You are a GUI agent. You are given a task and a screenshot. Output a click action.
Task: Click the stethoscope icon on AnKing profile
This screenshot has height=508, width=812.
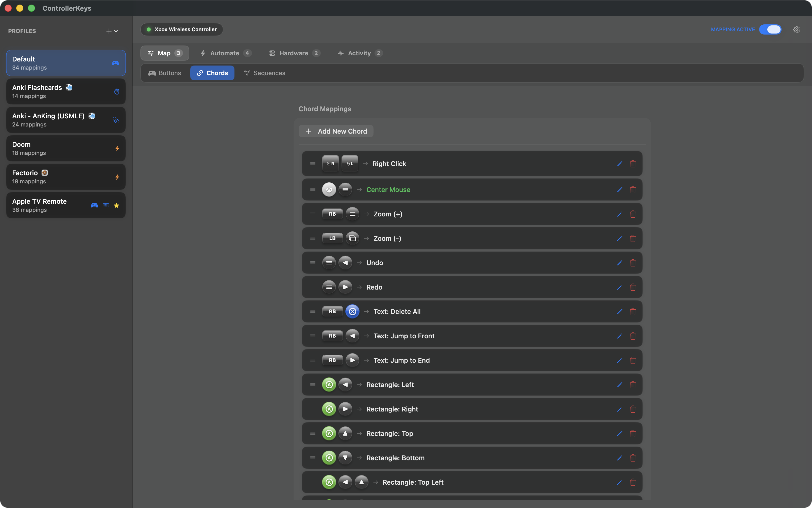point(116,120)
